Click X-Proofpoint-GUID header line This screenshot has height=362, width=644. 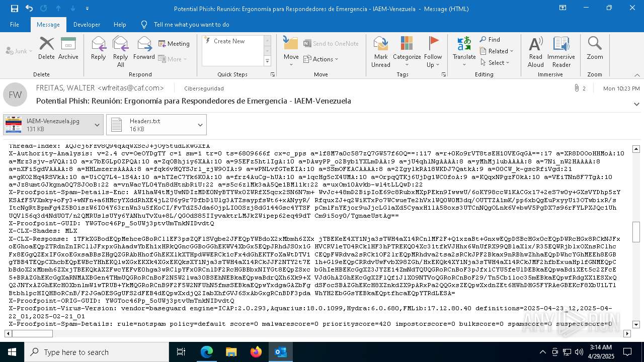click(x=112, y=223)
